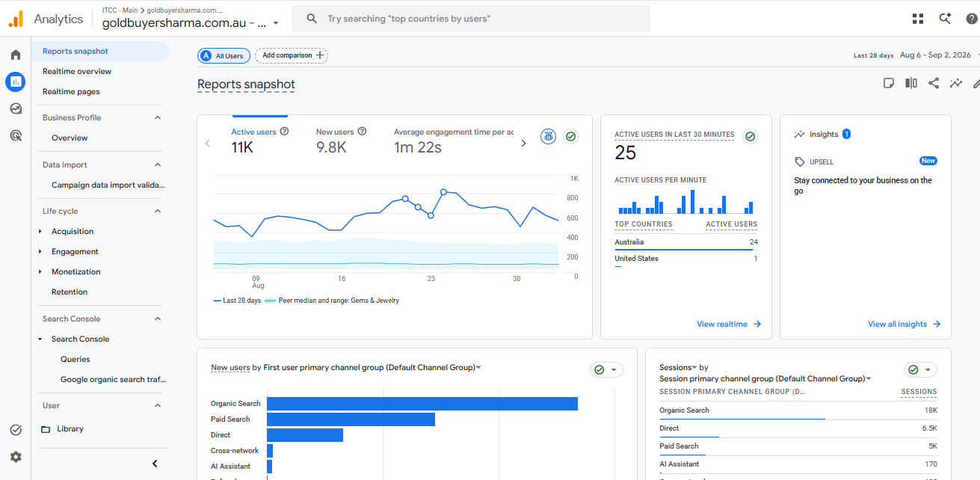Click the Upsell tag icon

click(x=800, y=161)
